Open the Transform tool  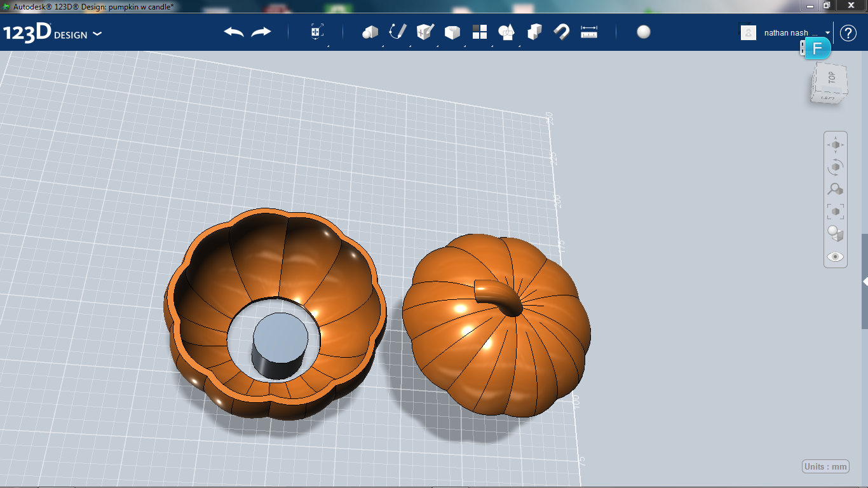tap(317, 32)
